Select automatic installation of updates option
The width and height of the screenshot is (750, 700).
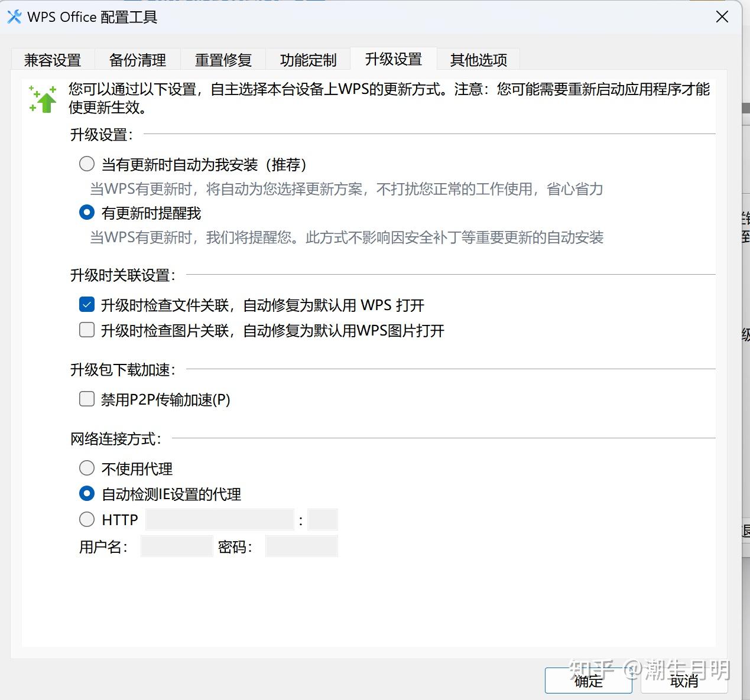point(87,164)
